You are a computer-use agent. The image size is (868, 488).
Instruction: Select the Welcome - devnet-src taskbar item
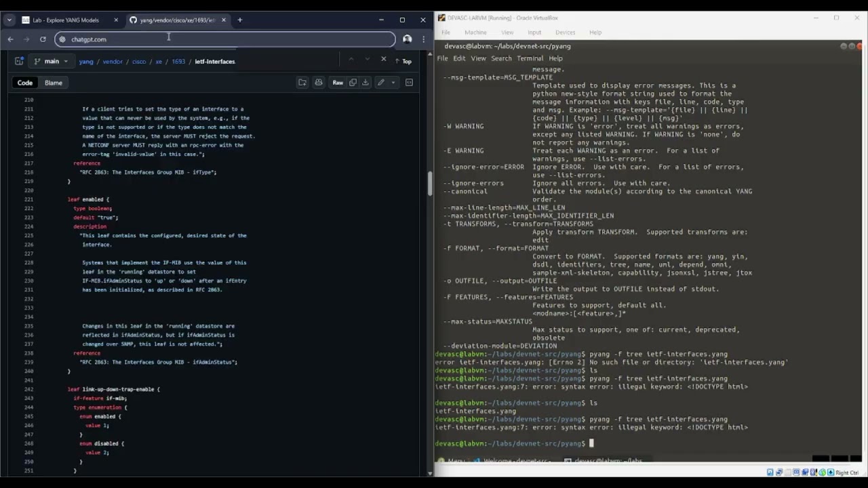tap(512, 461)
